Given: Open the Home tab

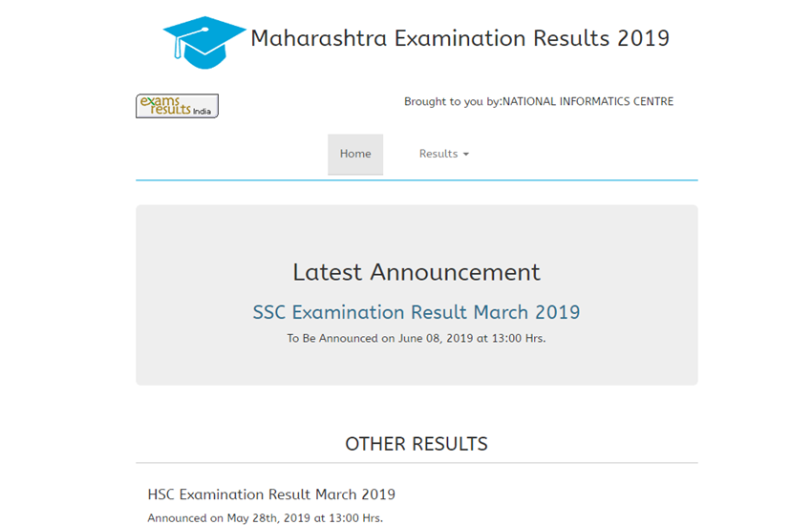Looking at the screenshot, I should (355, 154).
